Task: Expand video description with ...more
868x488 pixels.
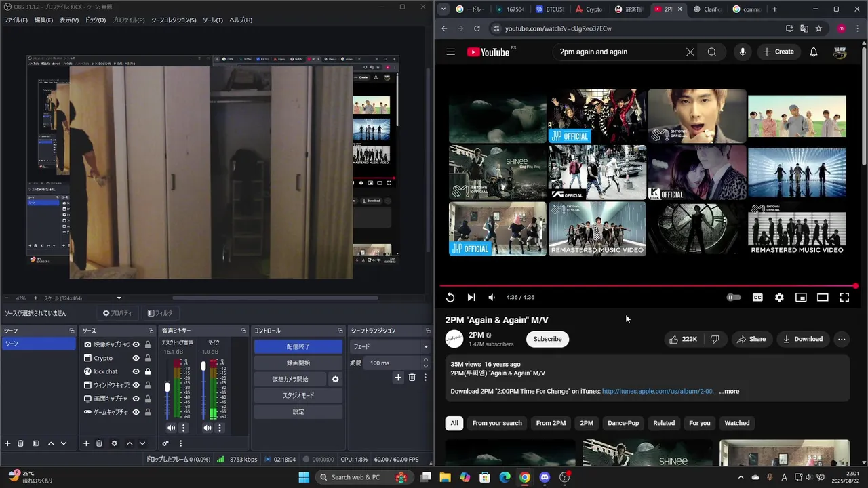Action: [729, 391]
